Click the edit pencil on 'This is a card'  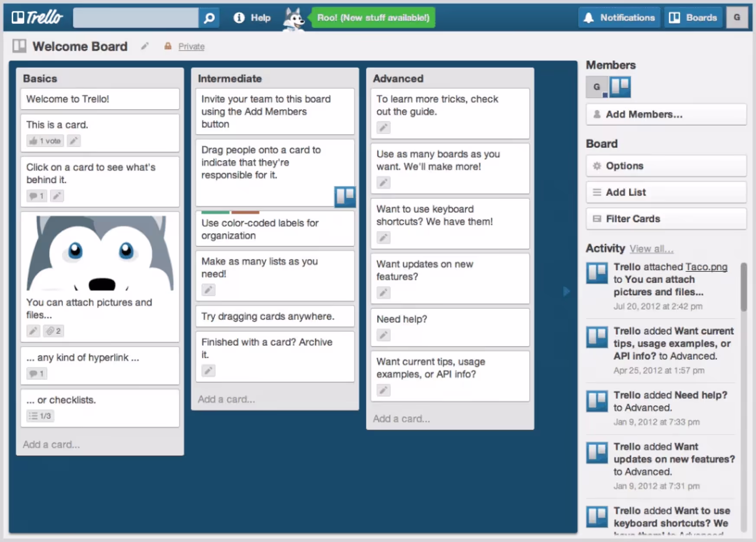click(x=73, y=140)
